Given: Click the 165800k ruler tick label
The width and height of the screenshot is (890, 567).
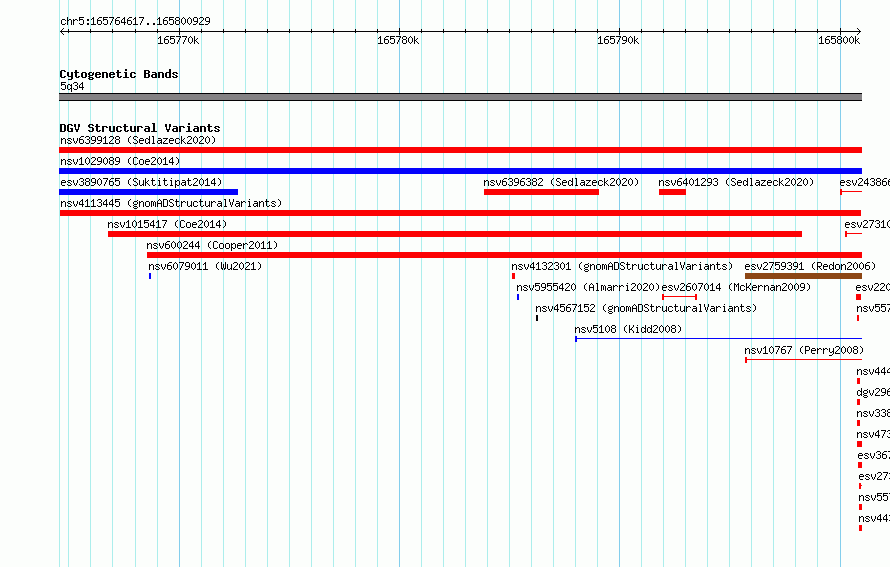Looking at the screenshot, I should pyautogui.click(x=839, y=40).
